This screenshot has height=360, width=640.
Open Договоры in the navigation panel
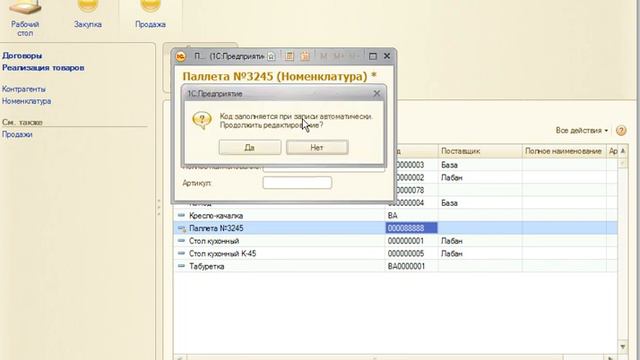click(x=22, y=56)
